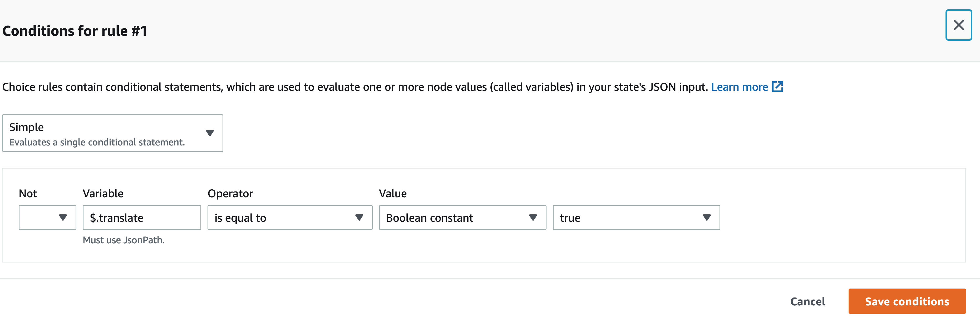
Task: Open the Learn more link
Action: (x=739, y=87)
